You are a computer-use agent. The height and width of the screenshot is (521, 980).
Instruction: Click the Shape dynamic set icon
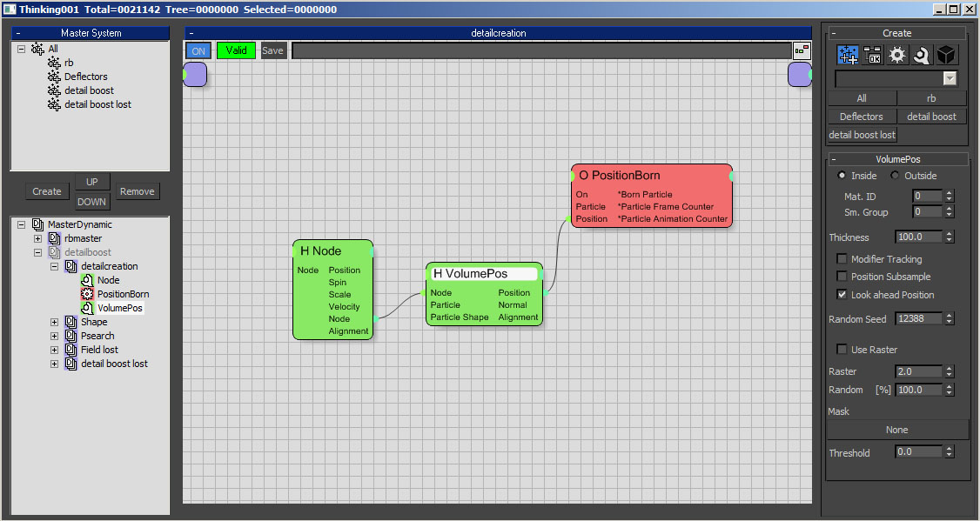point(70,322)
